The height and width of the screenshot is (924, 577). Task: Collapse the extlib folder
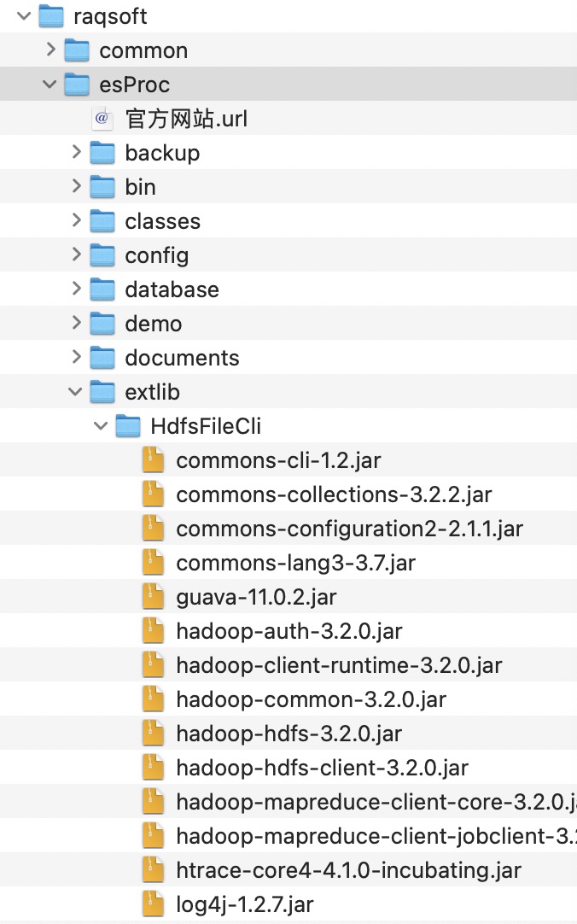76,392
